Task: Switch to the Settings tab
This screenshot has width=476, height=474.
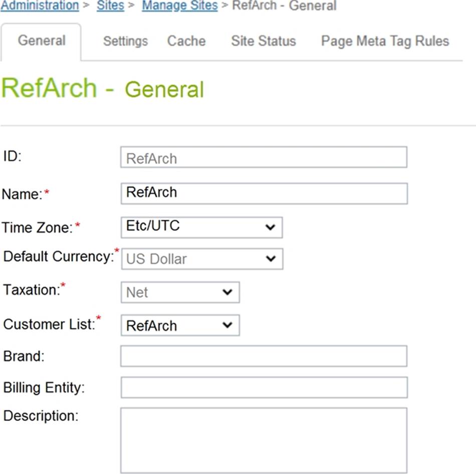Action: pyautogui.click(x=125, y=41)
